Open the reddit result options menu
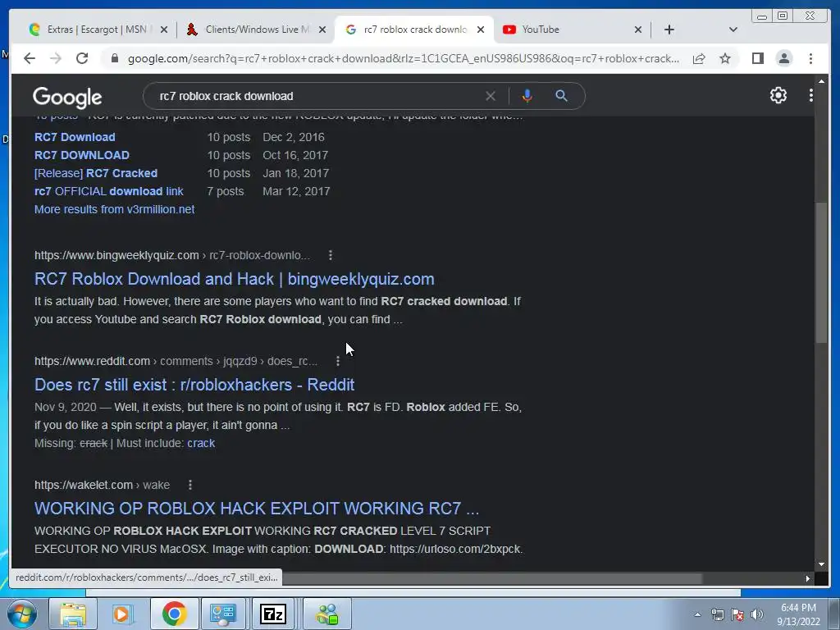 click(x=337, y=361)
